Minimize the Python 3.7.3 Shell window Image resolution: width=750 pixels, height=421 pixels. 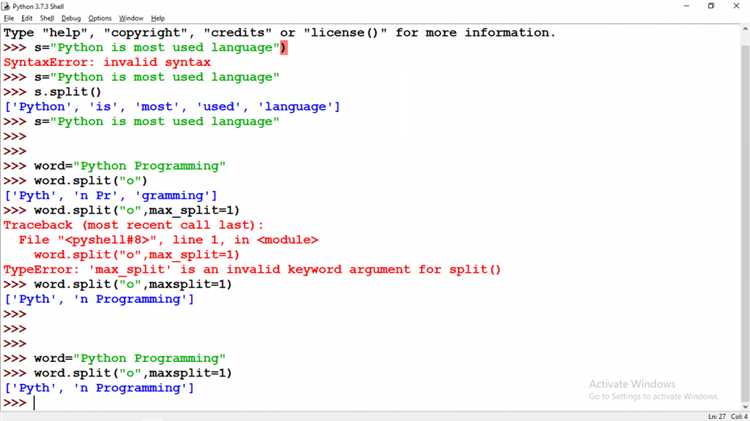click(x=686, y=6)
